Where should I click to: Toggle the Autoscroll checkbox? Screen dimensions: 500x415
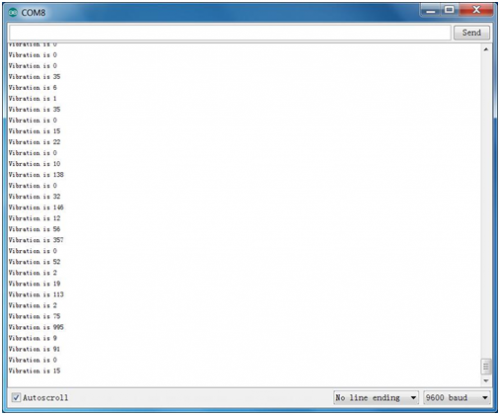tap(16, 397)
